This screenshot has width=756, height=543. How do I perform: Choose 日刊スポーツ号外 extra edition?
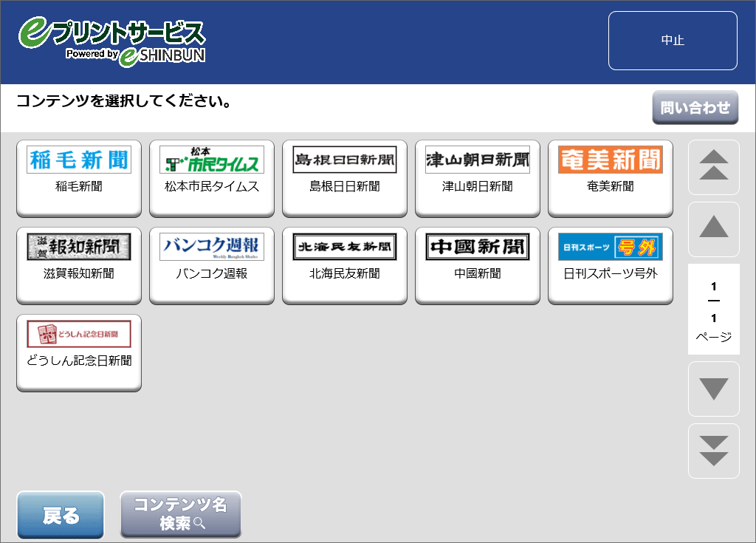click(611, 265)
